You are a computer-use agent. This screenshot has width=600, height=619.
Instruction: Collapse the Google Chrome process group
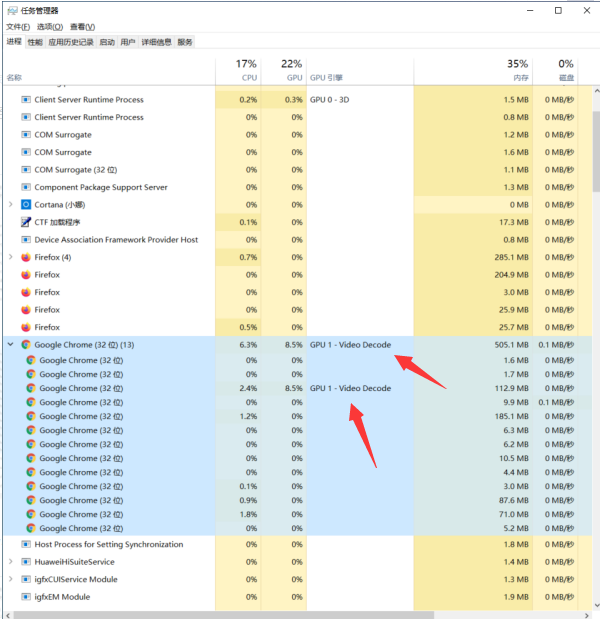11,345
